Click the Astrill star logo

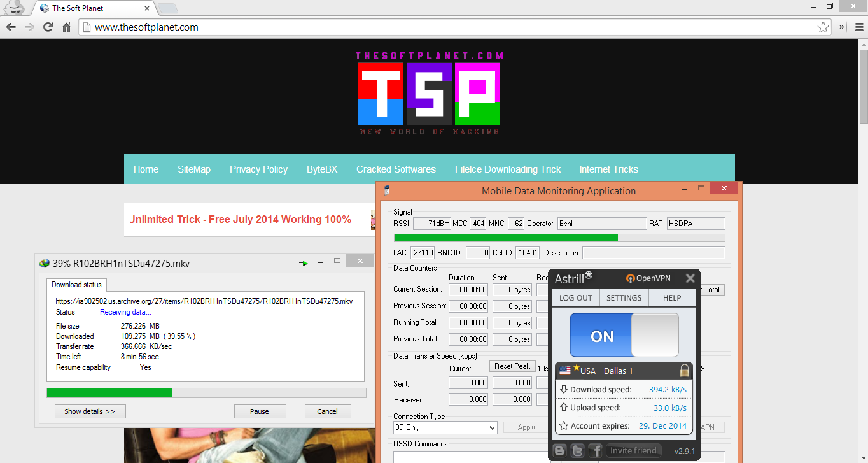589,275
